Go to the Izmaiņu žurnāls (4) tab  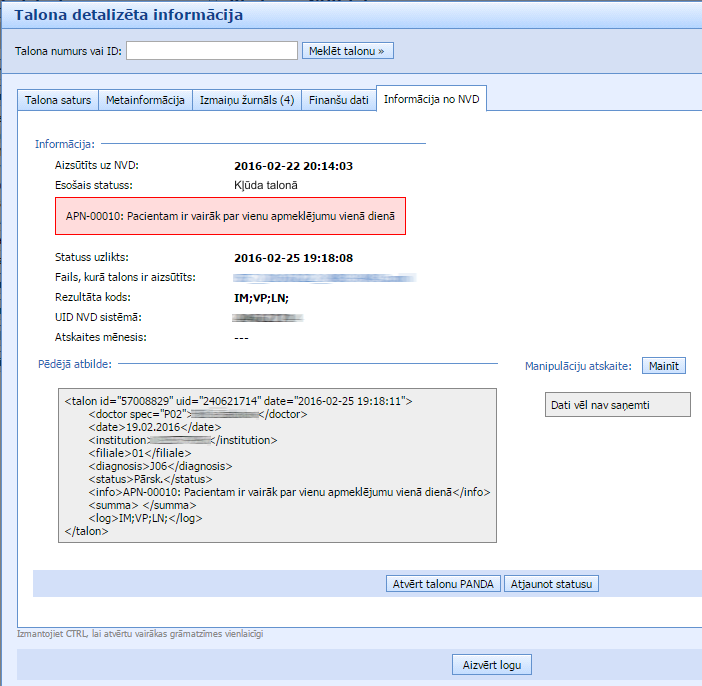click(245, 100)
